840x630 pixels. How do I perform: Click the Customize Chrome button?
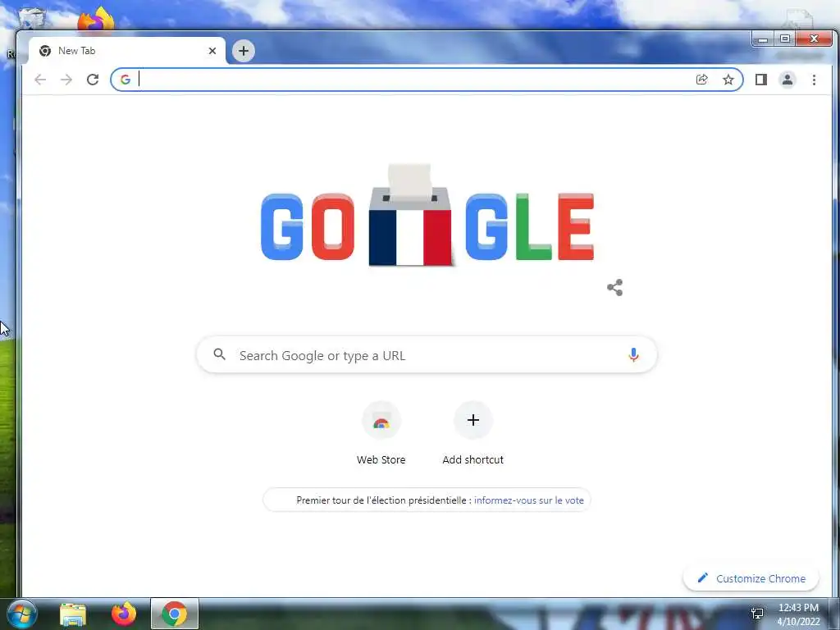click(x=751, y=578)
